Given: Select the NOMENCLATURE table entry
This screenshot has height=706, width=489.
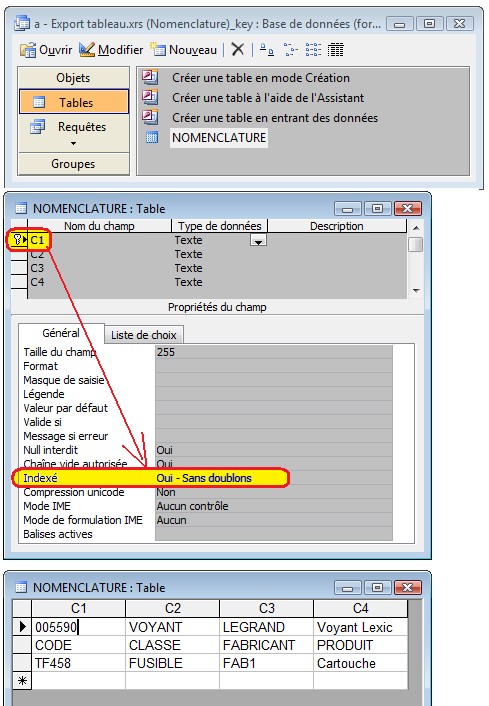Looking at the screenshot, I should click(219, 138).
